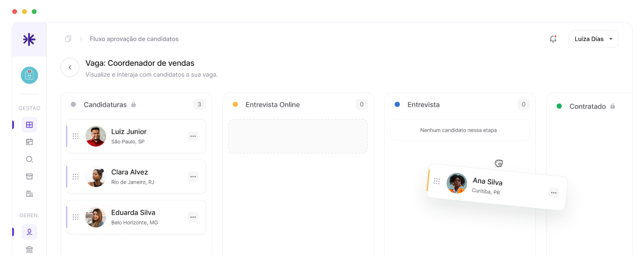Image resolution: width=644 pixels, height=255 pixels.
Task: Click orange status dot beside Entrevista Online
Action: coord(236,105)
